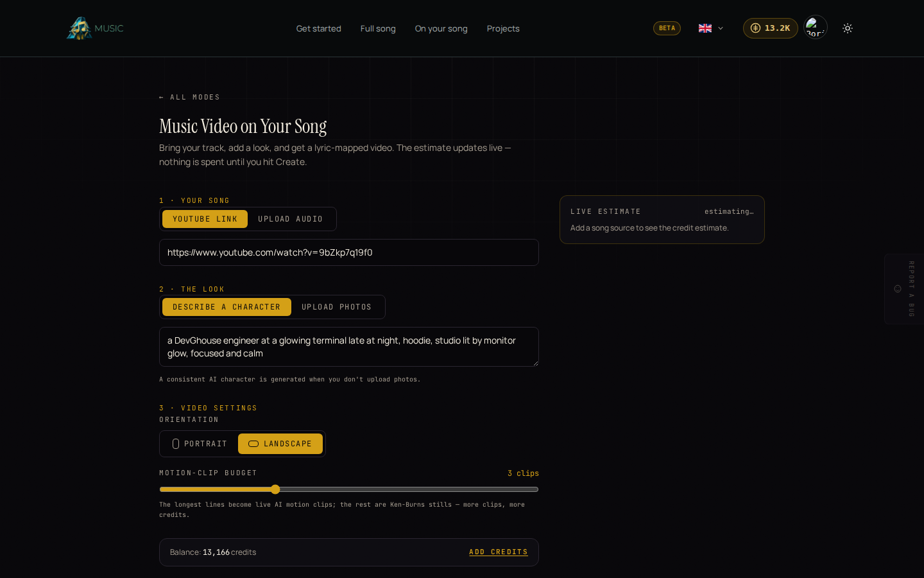Choose Describe a Character look option

point(227,307)
